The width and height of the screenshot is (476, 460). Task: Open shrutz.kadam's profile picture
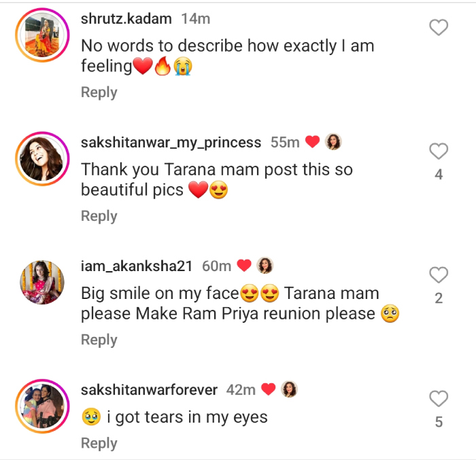click(x=42, y=35)
